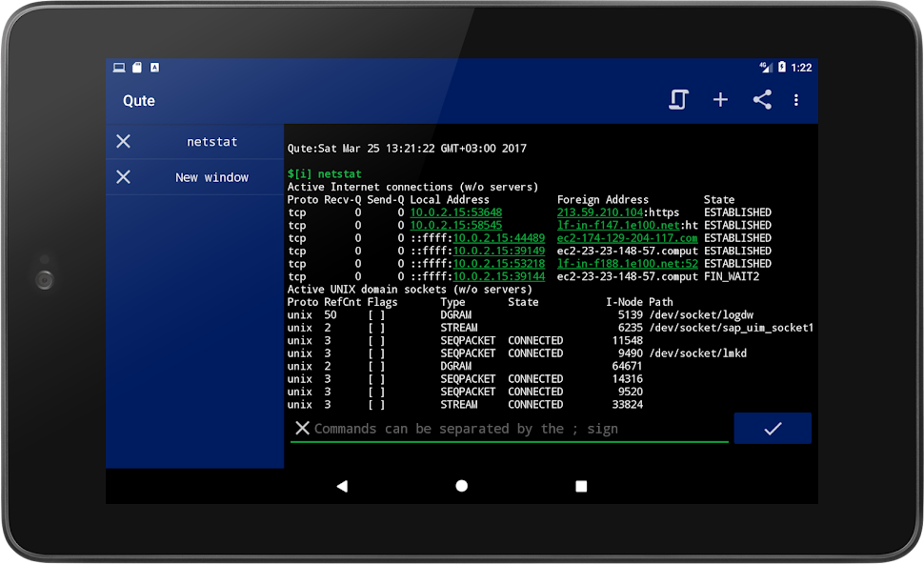
Task: Focus the command input field
Action: (514, 429)
